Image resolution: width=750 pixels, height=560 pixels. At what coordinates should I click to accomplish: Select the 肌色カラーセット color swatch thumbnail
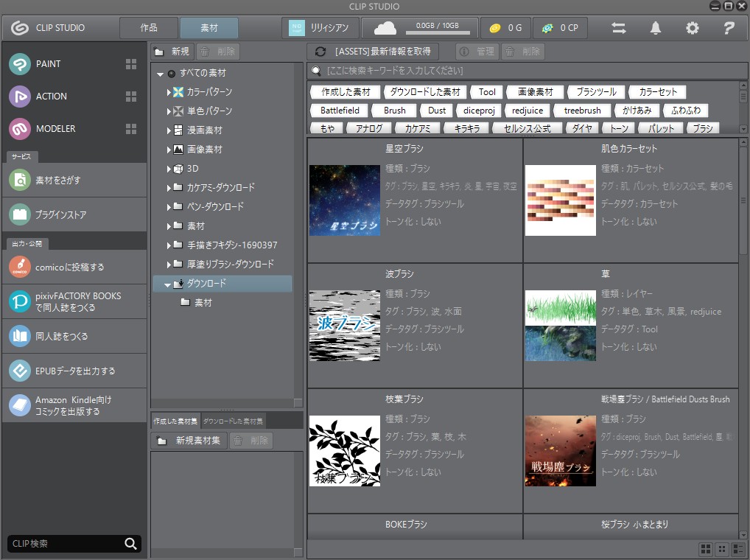tap(560, 200)
